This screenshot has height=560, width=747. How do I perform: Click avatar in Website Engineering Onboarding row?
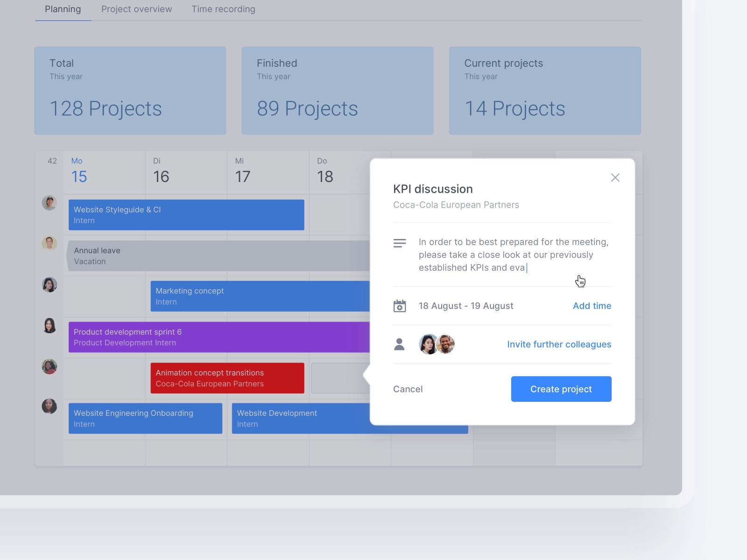(x=49, y=406)
